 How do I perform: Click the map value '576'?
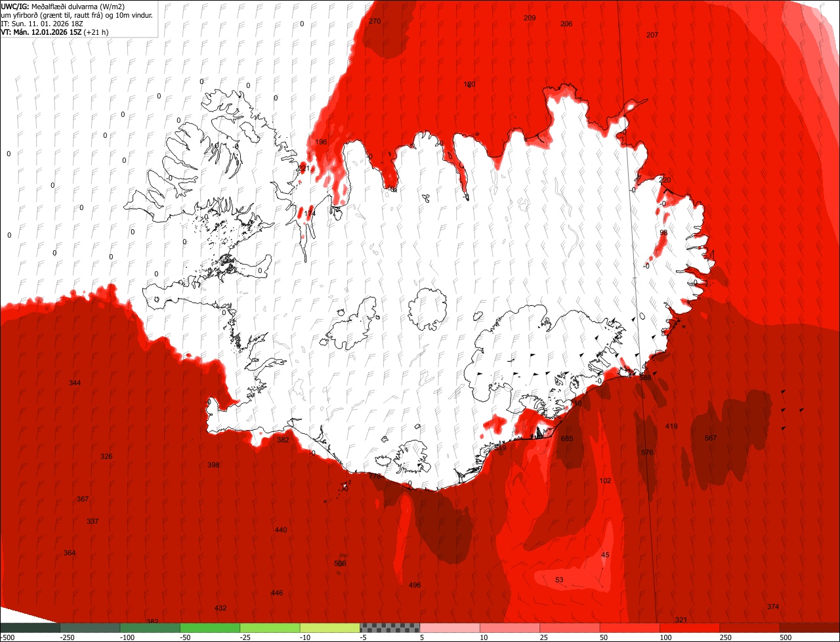tap(647, 452)
